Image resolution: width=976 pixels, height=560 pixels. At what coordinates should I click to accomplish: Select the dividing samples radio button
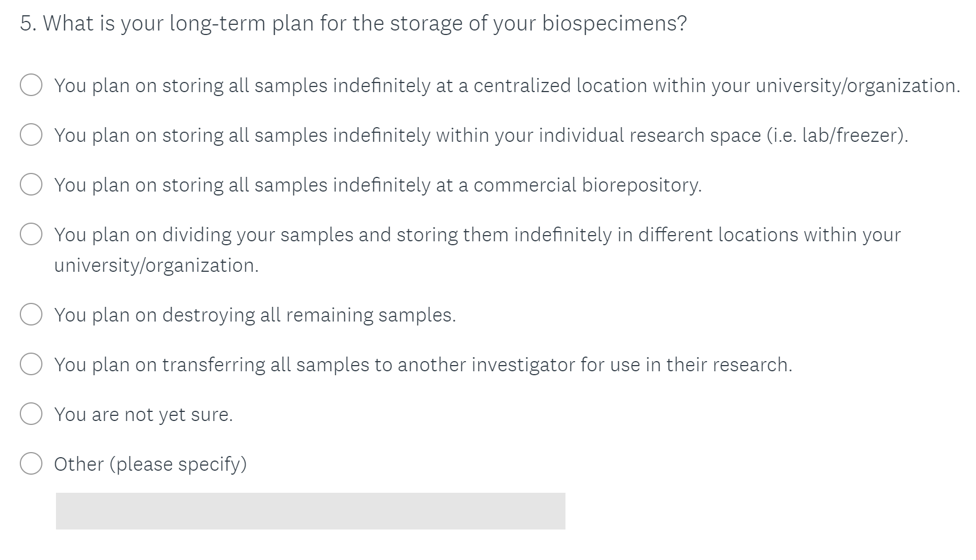31,235
